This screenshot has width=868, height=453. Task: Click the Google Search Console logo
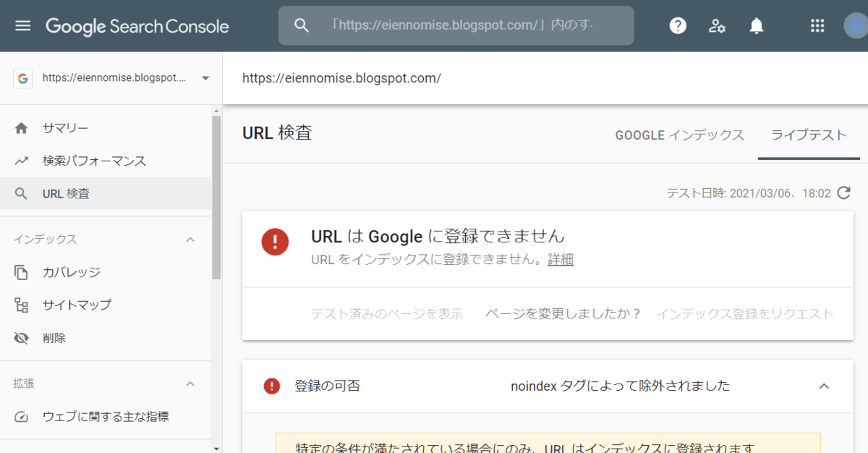[x=137, y=27]
